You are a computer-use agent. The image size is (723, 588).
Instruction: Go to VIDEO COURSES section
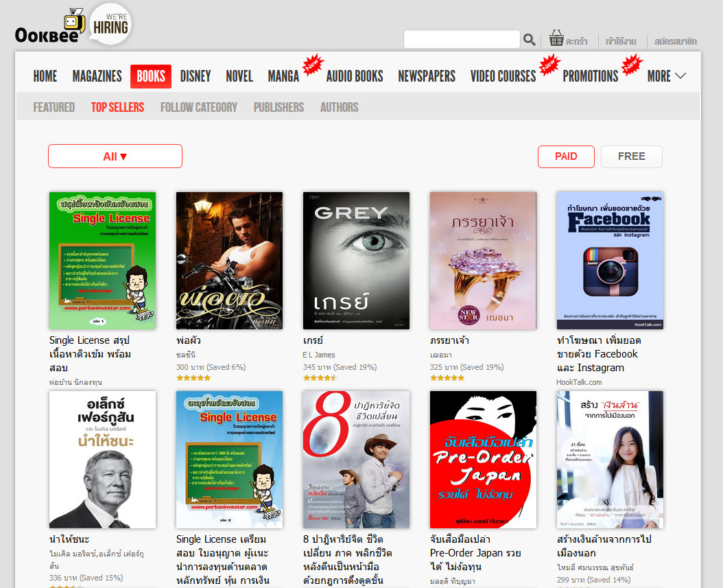(503, 76)
